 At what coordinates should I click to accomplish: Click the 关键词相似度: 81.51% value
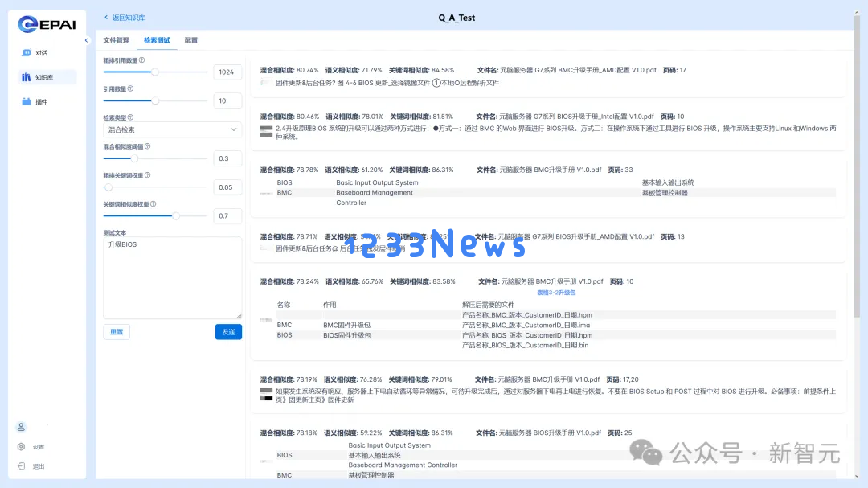422,117
